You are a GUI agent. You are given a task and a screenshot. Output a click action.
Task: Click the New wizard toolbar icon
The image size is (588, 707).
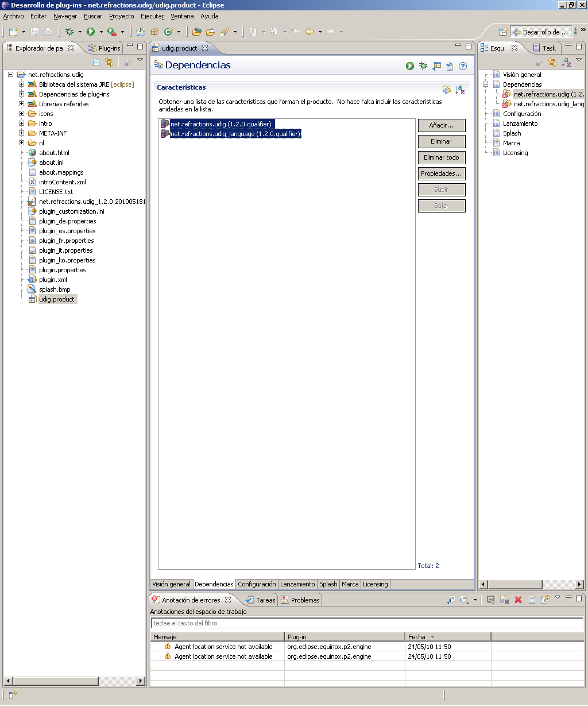(13, 32)
